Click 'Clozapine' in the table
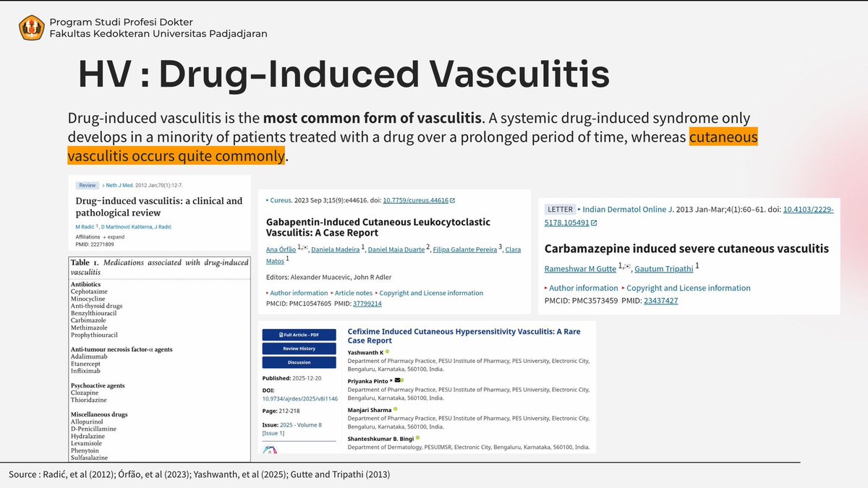 click(85, 393)
